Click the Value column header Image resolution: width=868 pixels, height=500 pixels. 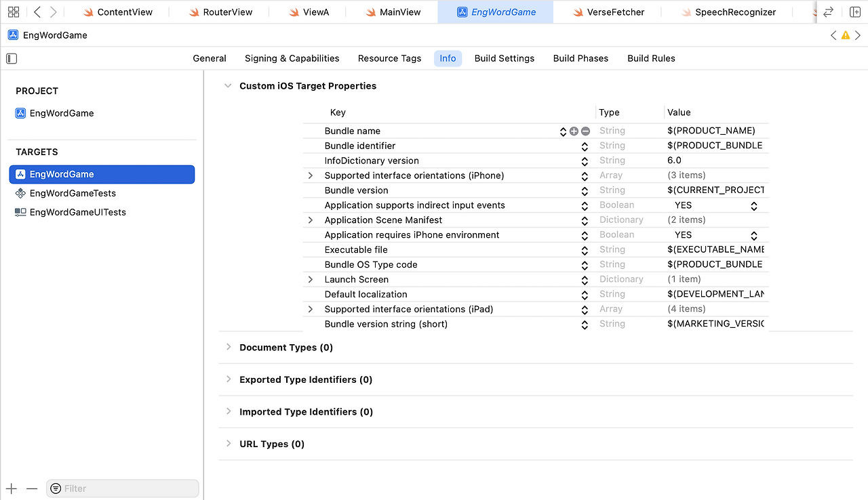pyautogui.click(x=679, y=112)
